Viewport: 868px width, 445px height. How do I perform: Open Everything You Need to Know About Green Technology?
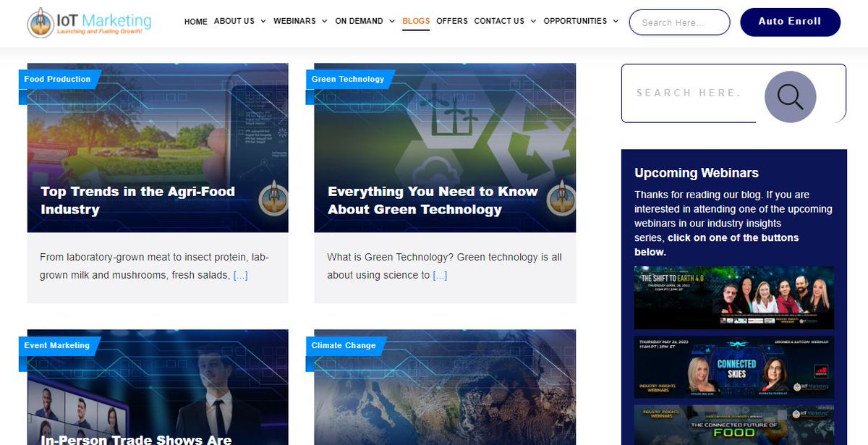[433, 200]
